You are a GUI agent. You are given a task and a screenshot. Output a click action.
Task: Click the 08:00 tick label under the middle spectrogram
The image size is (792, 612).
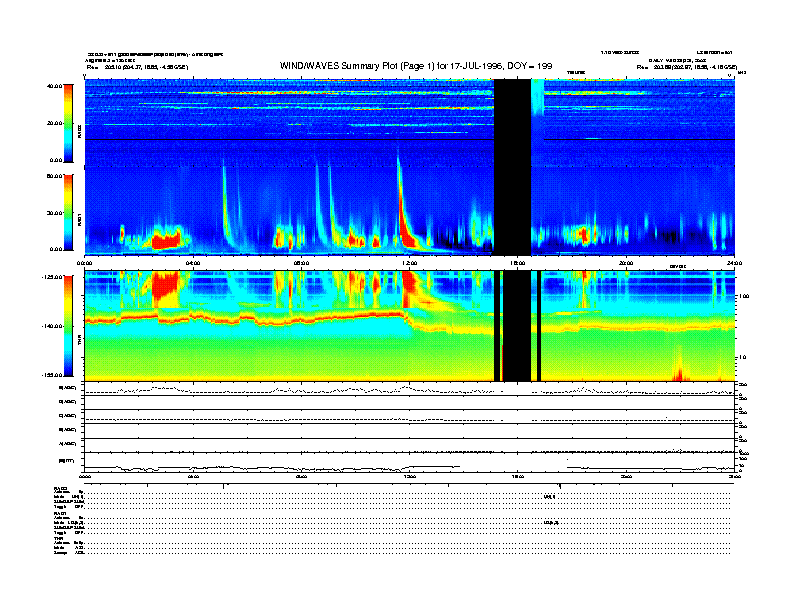tap(301, 263)
